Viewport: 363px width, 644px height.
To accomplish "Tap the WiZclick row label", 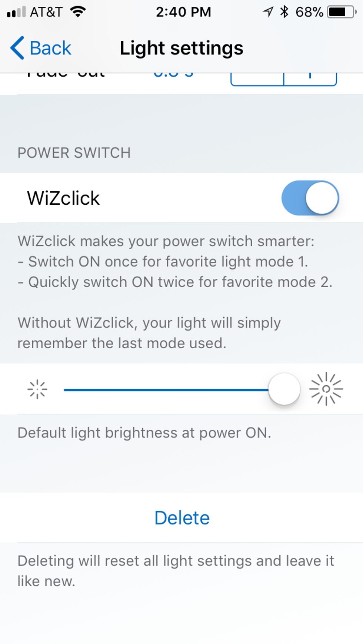I will (x=63, y=198).
